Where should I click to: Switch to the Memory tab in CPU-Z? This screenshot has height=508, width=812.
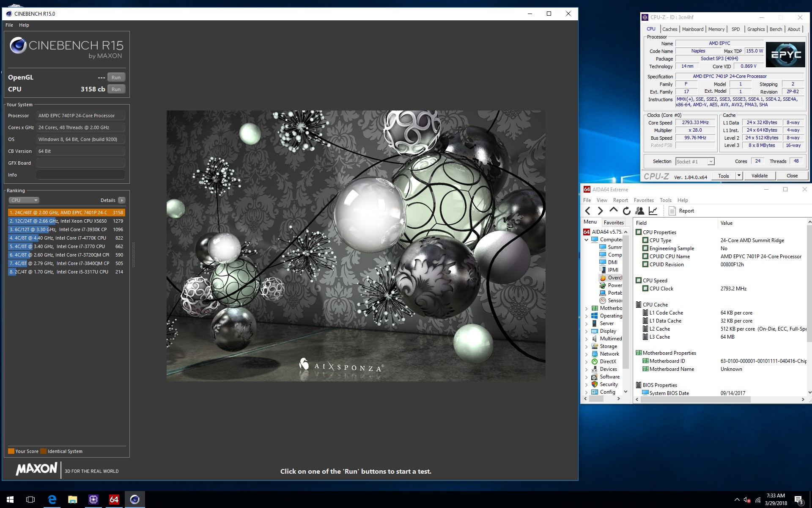[x=716, y=29]
